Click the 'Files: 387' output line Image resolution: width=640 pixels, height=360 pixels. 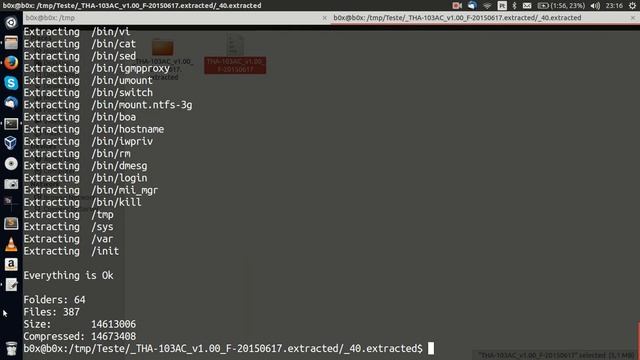click(51, 312)
